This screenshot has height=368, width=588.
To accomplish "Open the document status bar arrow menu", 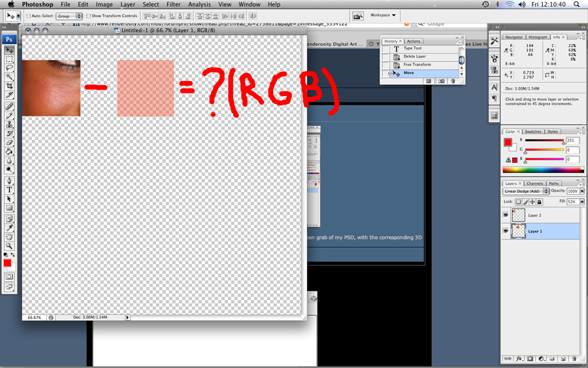I will pyautogui.click(x=127, y=318).
